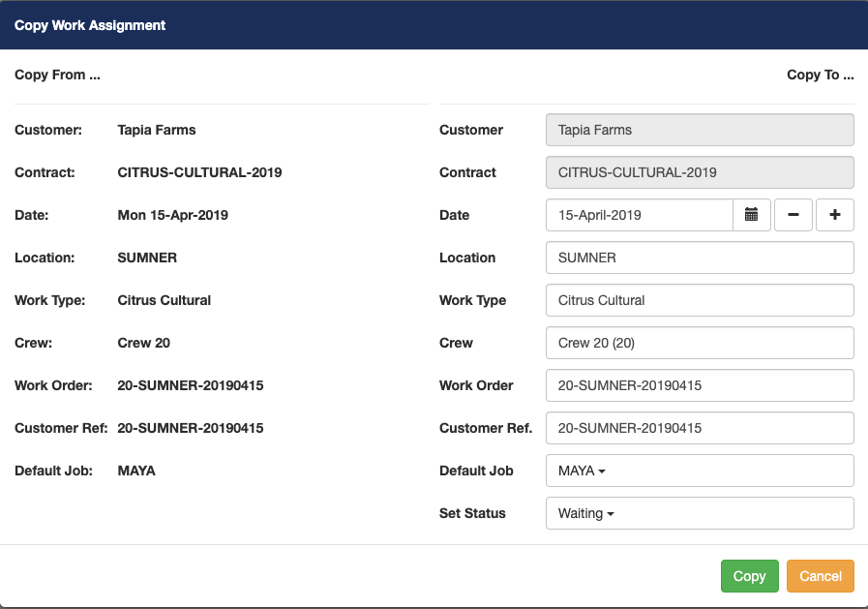Click the Copy To ... heading
Screen dimensions: 868x609
tap(820, 75)
